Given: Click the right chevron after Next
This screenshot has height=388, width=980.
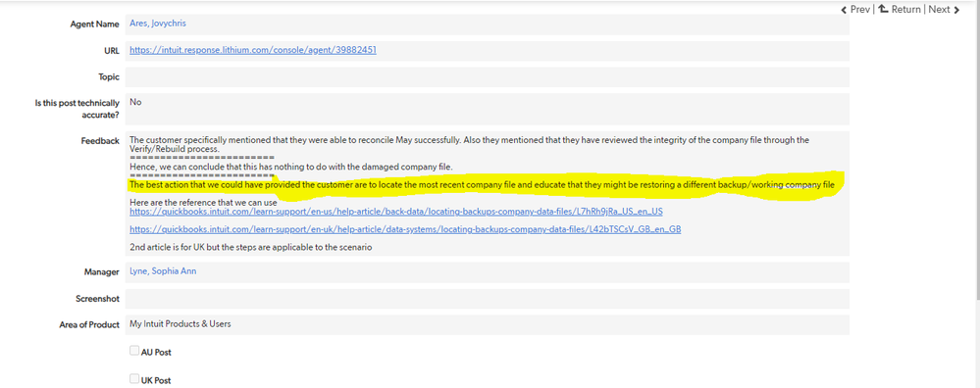Looking at the screenshot, I should coord(956,10).
